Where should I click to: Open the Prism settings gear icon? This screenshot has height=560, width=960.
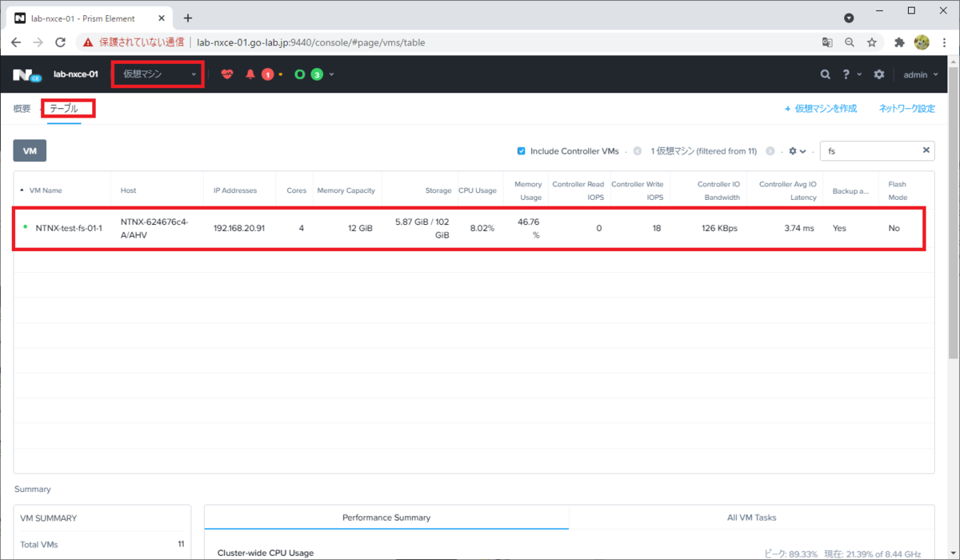tap(879, 74)
